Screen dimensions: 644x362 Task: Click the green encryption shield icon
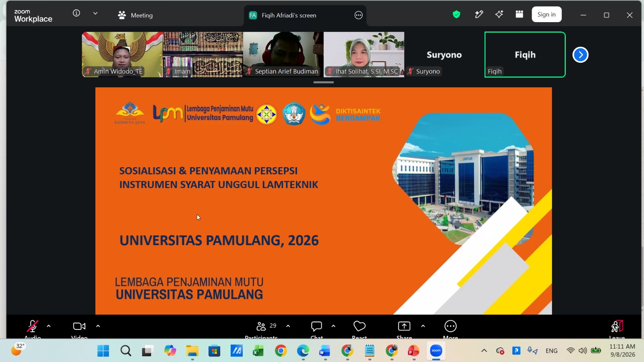click(456, 14)
